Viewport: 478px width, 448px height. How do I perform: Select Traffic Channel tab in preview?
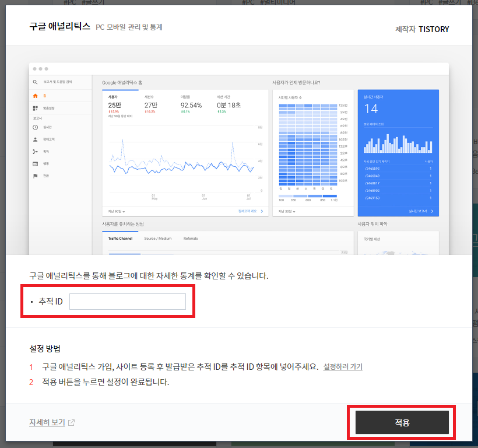[x=120, y=239]
